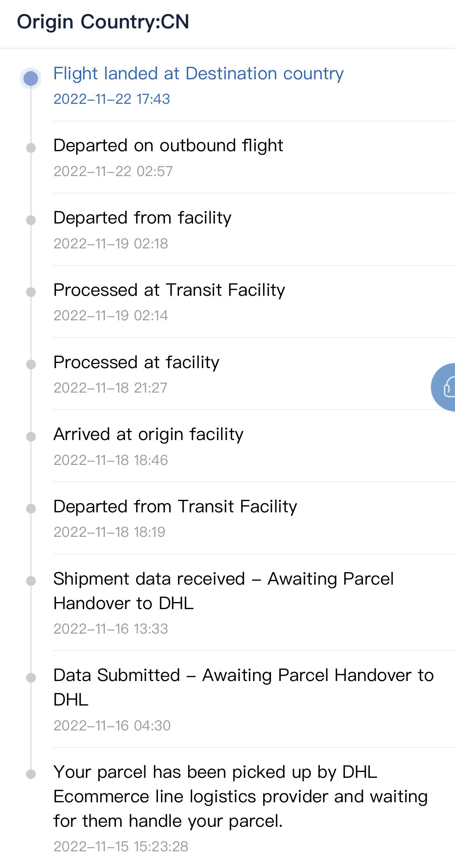Click the Origin Country:CN header
Viewport: 455px width, 868px height.
tap(103, 22)
